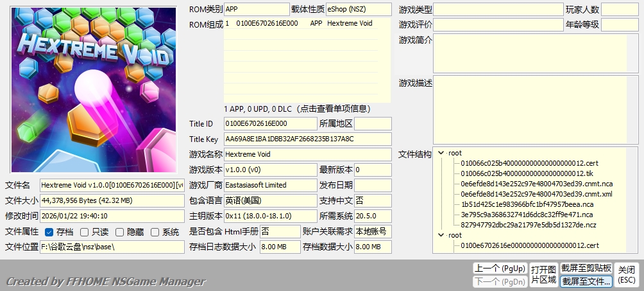Select the 827947792dbc...ncz tree item
This screenshot has height=291, width=644.
[527, 225]
